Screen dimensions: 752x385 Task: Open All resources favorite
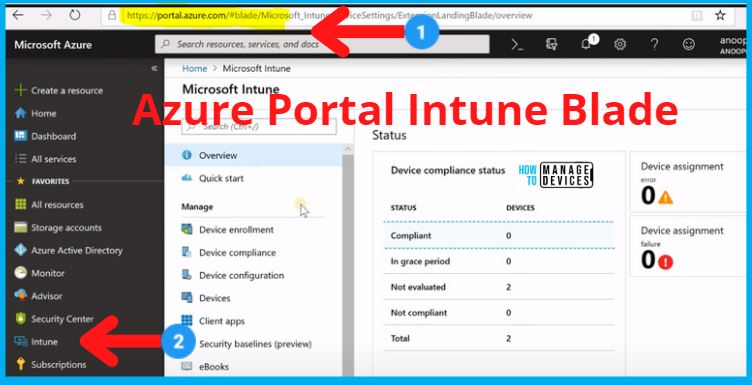coord(49,205)
